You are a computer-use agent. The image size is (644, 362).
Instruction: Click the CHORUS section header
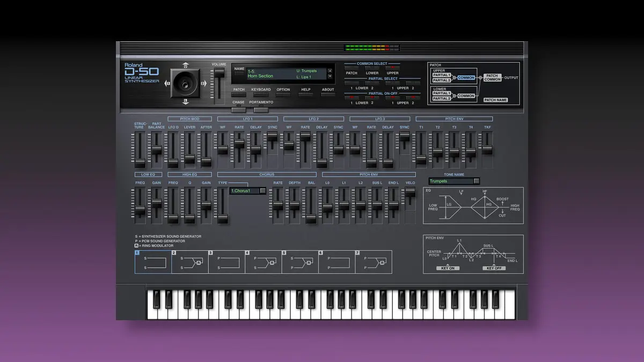coord(267,174)
